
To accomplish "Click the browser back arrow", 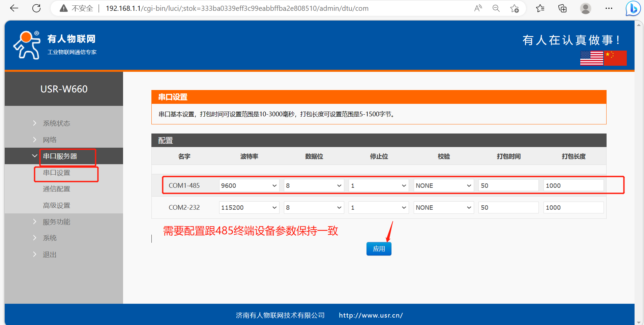I will 14,8.
